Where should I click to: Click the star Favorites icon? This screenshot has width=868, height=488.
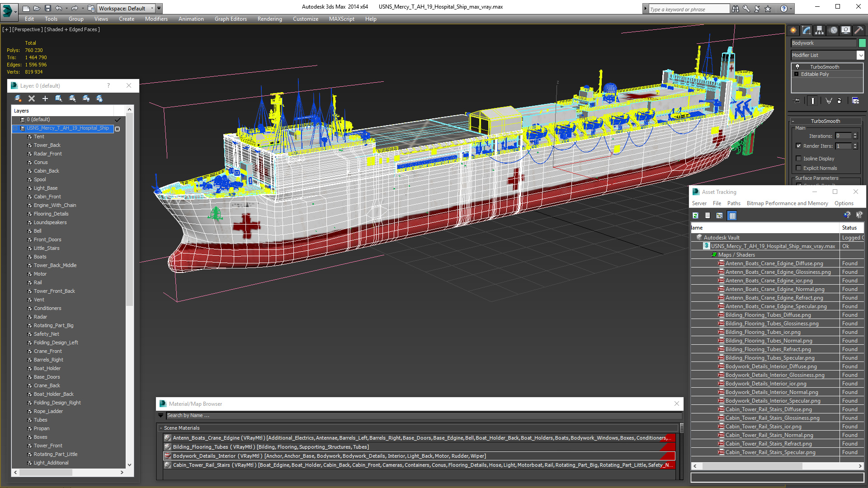[768, 9]
